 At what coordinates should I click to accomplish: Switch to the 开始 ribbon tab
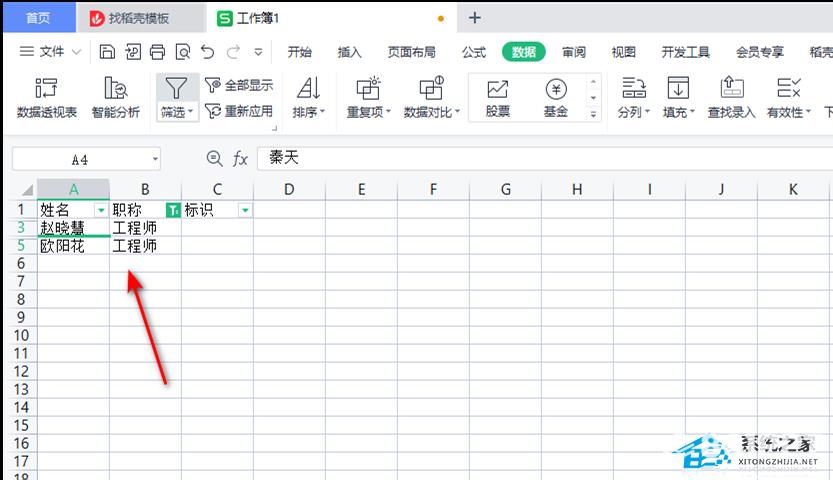(x=300, y=52)
